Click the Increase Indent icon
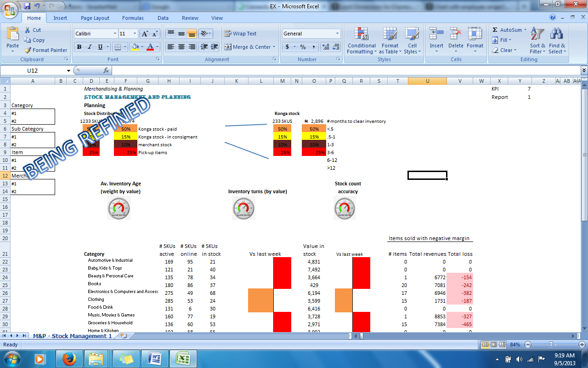 [x=214, y=47]
